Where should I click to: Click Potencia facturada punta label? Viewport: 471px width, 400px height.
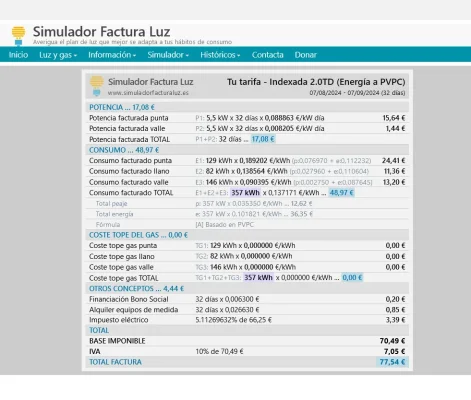click(129, 118)
